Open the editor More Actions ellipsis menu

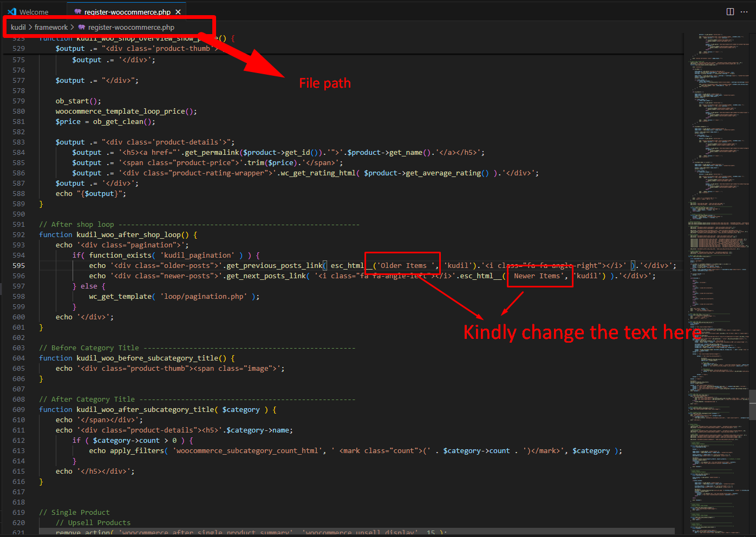745,11
